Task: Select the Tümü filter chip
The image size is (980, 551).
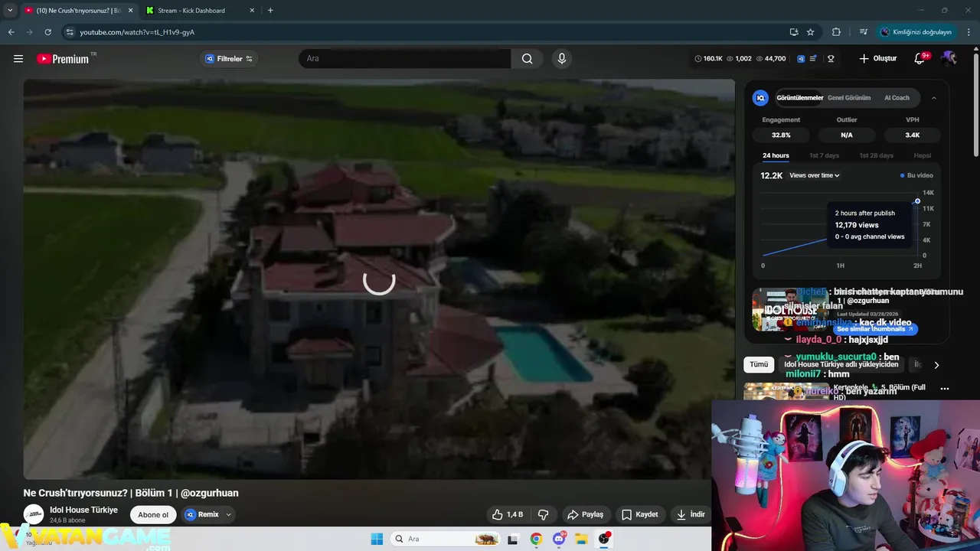Action: click(758, 365)
